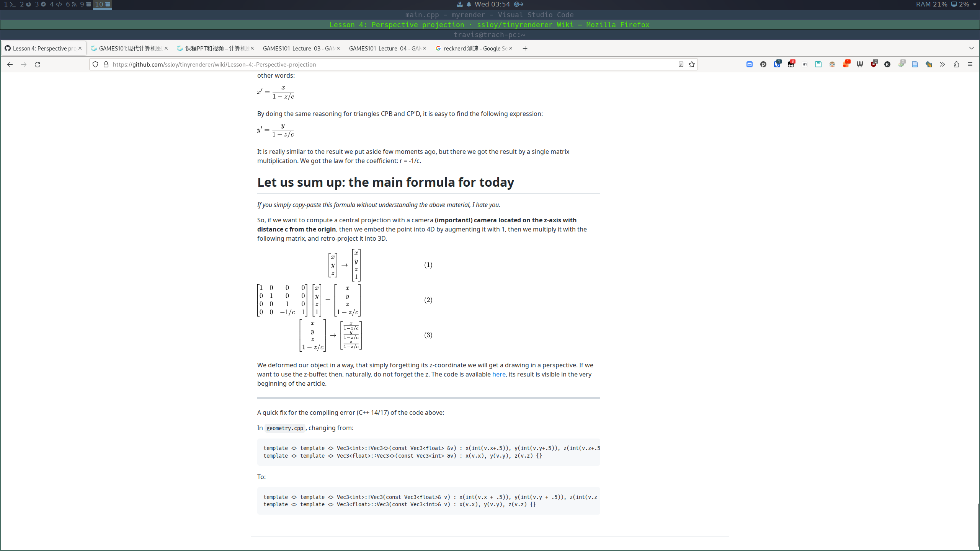
Task: Switch to GAMES101_Lecture_03 tab
Action: [x=302, y=48]
